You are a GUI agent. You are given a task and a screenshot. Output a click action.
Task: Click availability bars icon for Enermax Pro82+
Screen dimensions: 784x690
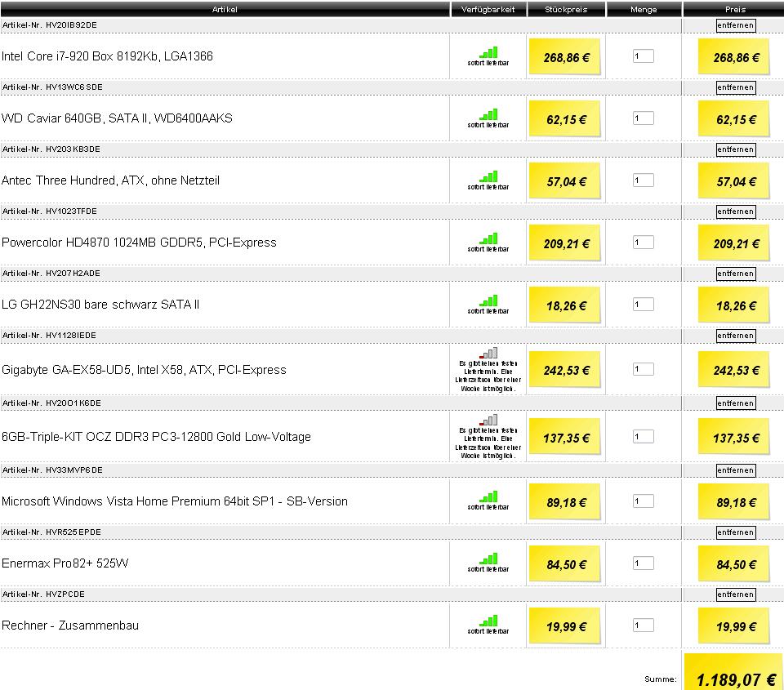point(488,559)
